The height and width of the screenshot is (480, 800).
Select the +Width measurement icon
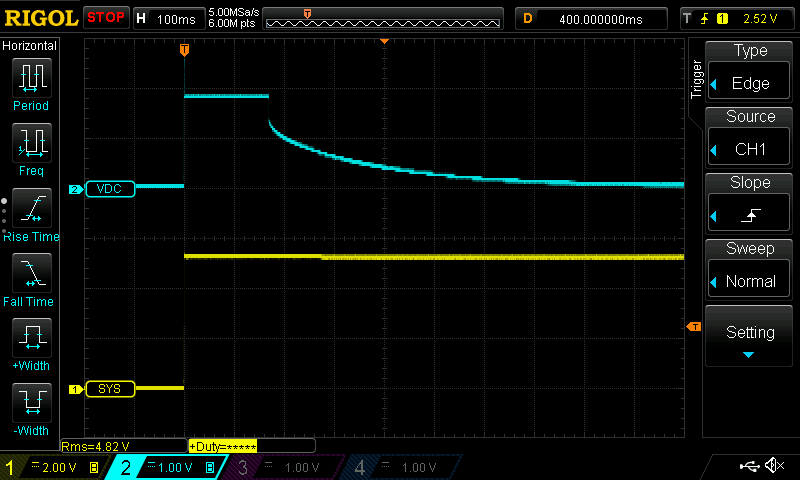[31, 339]
